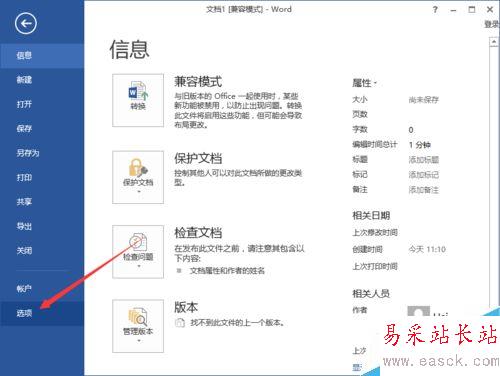Screen dimensions: 500x376
Task: Click the 相关日期 section heading
Action: tap(371, 216)
